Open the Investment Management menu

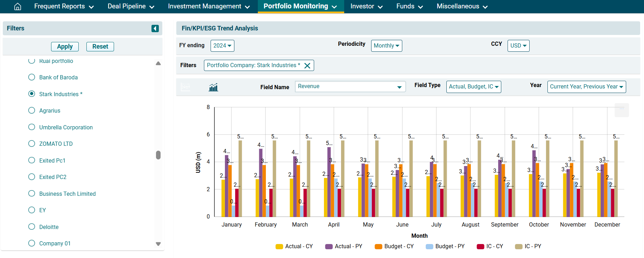(208, 7)
